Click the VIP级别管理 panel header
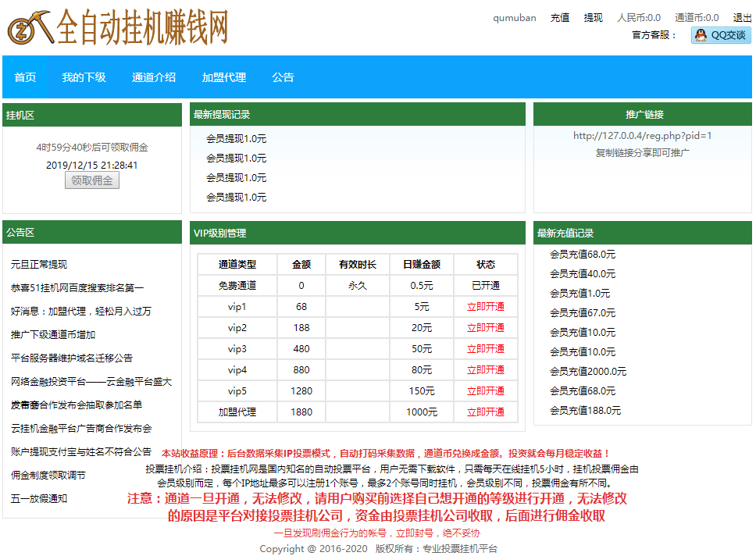The image size is (756, 556). pos(357,233)
